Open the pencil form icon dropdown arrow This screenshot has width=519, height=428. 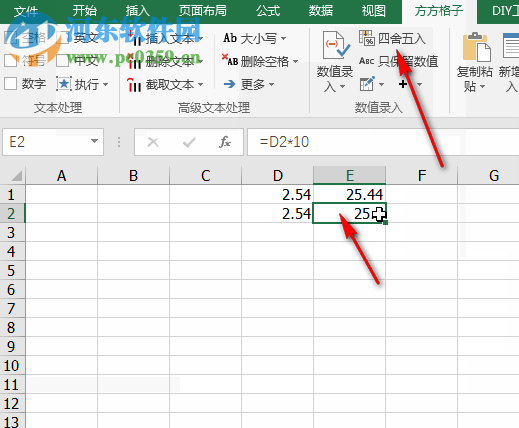coord(381,85)
